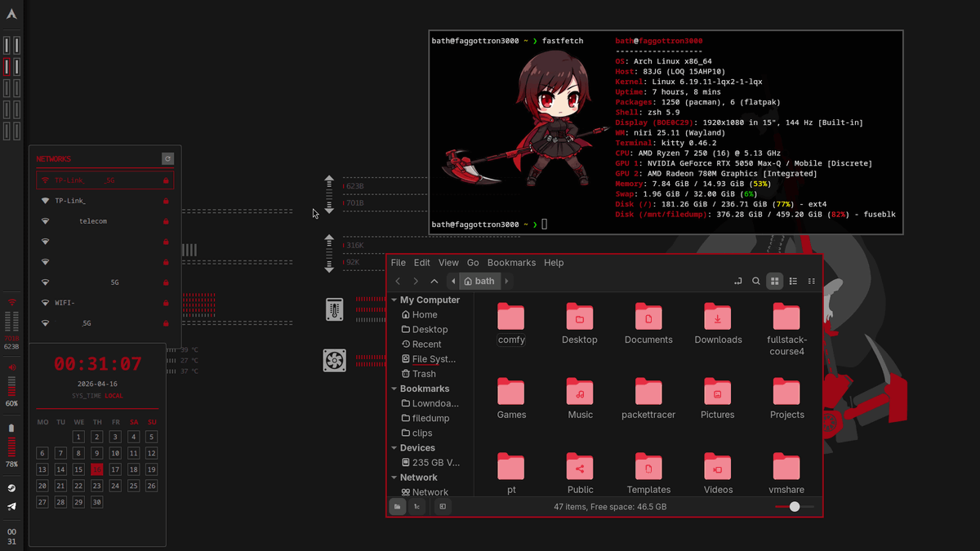Collapse the Bookmarks section

click(x=394, y=388)
